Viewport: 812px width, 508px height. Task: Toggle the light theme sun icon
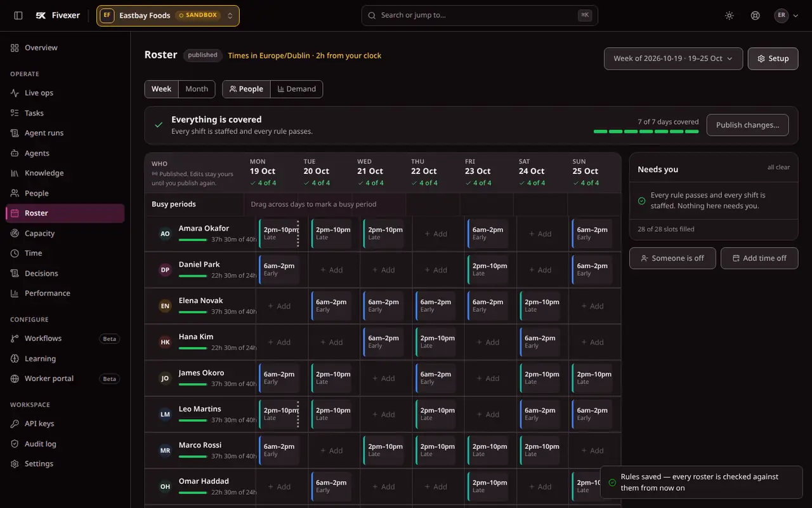pos(730,15)
